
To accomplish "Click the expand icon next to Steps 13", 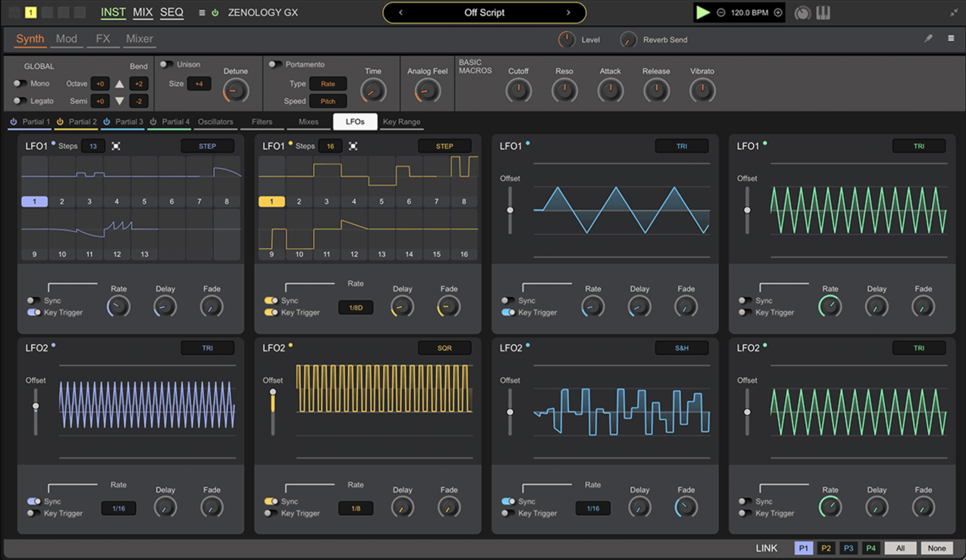I will pyautogui.click(x=116, y=146).
